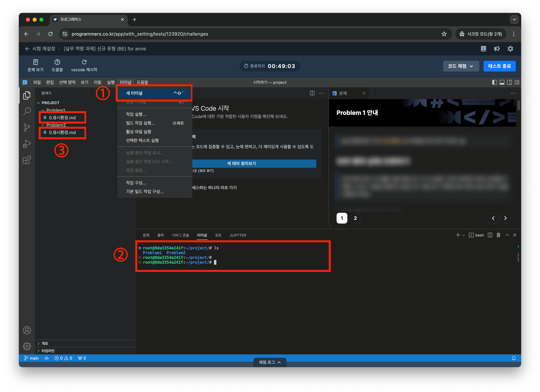Open the Run and Debug view icon
This screenshot has width=540, height=392.
coord(27,144)
